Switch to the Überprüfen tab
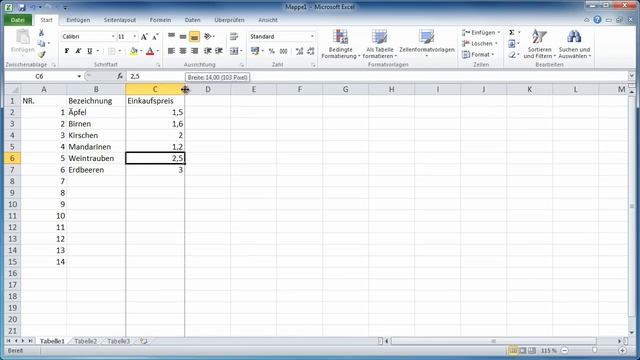This screenshot has width=640, height=360. click(x=229, y=20)
